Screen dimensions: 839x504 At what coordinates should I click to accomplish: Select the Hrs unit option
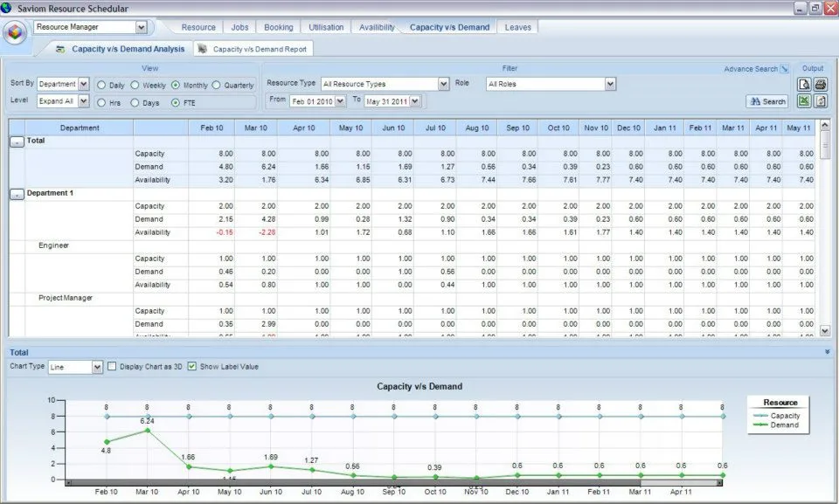click(101, 103)
